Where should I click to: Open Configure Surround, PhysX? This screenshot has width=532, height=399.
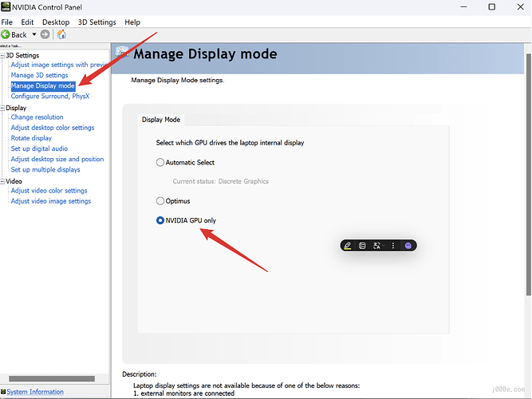[x=50, y=96]
